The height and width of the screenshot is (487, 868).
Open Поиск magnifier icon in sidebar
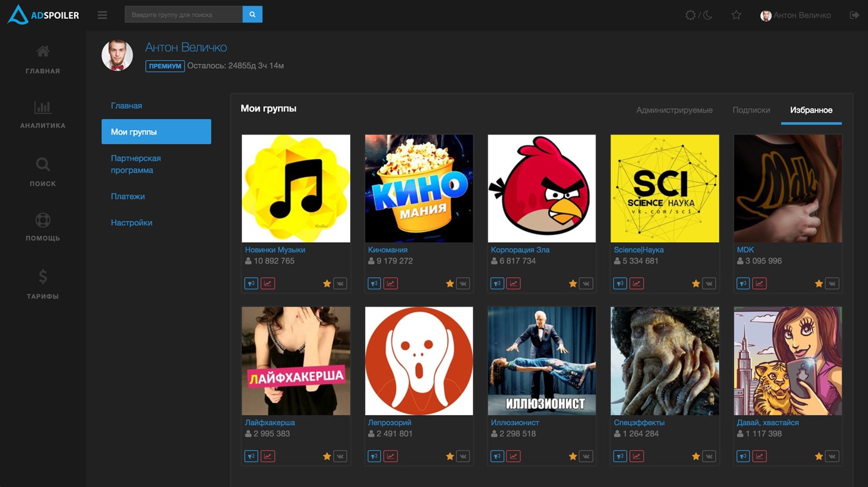(43, 165)
